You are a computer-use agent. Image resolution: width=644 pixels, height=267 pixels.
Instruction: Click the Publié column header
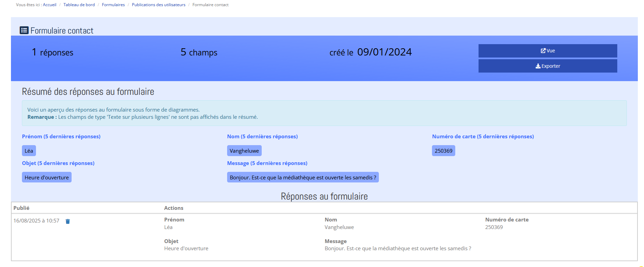coord(21,208)
